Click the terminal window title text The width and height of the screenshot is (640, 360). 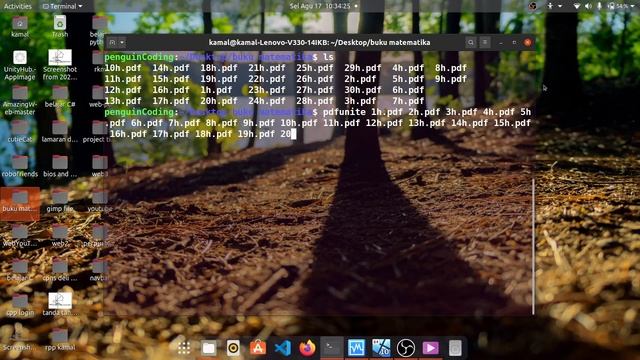[319, 42]
